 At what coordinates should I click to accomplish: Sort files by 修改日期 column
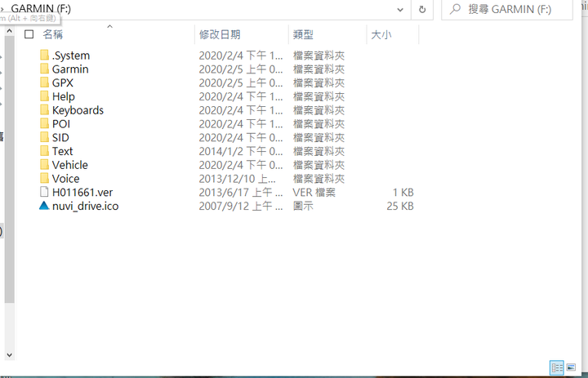coord(220,34)
